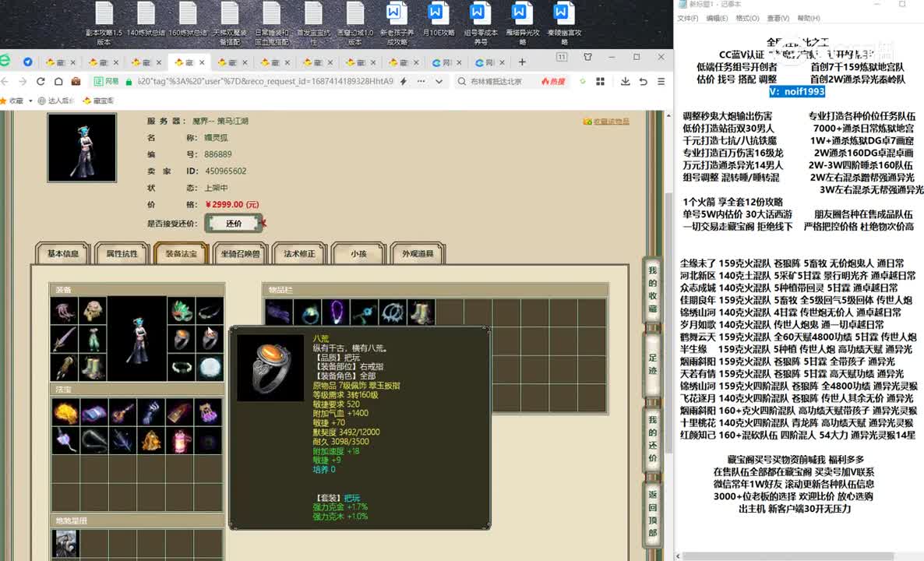924x561 pixels.
Task: Switch to the 基本信息 tab
Action: tap(63, 253)
